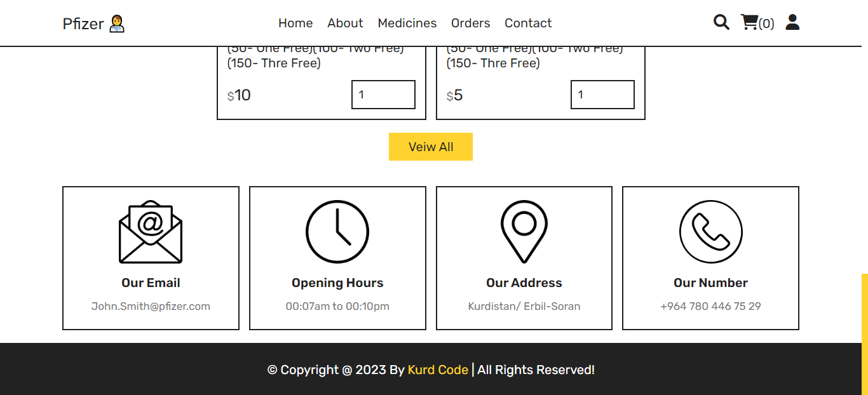This screenshot has width=868, height=395.
Task: Open the search magnifier icon
Action: (x=721, y=23)
